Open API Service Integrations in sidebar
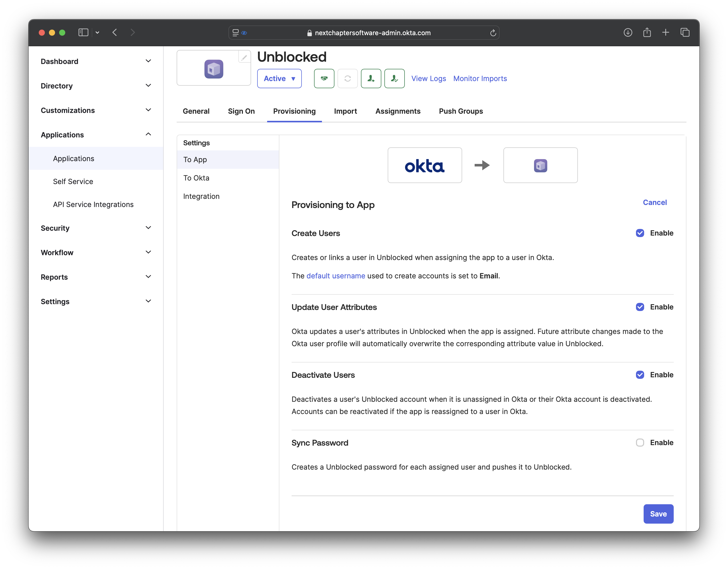This screenshot has width=728, height=569. [x=96, y=204]
